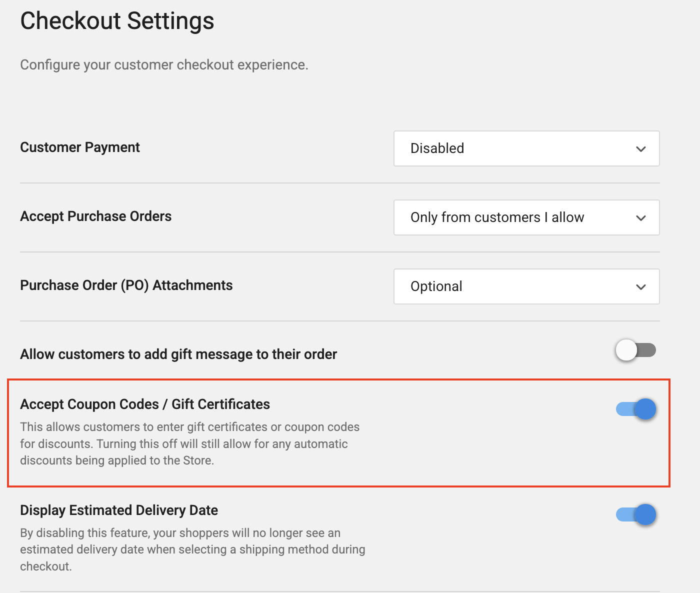
Task: Disable Accept Coupon Codes / Gift Certificates switch
Action: (x=636, y=409)
